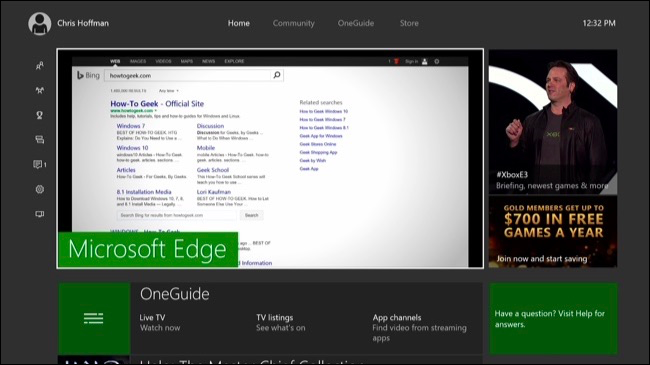Select the VIDEOS tab in Bing
Viewport: 650px width, 365px height.
pyautogui.click(x=163, y=61)
